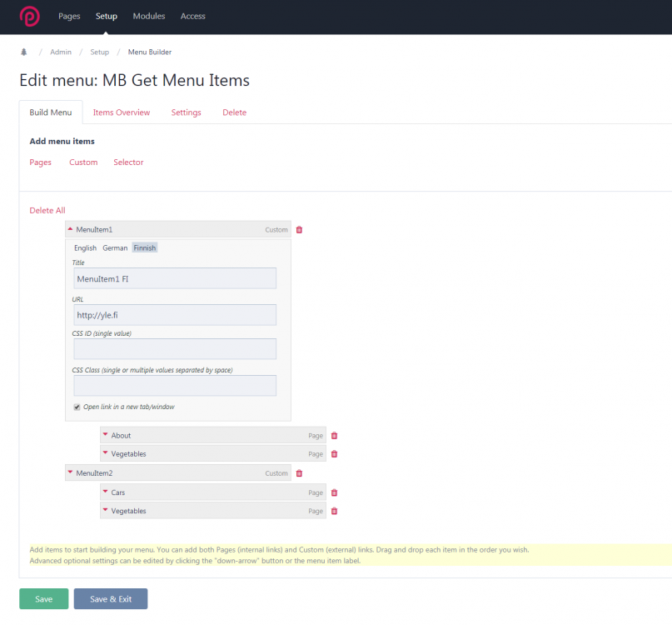672x625 pixels.
Task: Click the Delete All link
Action: (x=47, y=210)
